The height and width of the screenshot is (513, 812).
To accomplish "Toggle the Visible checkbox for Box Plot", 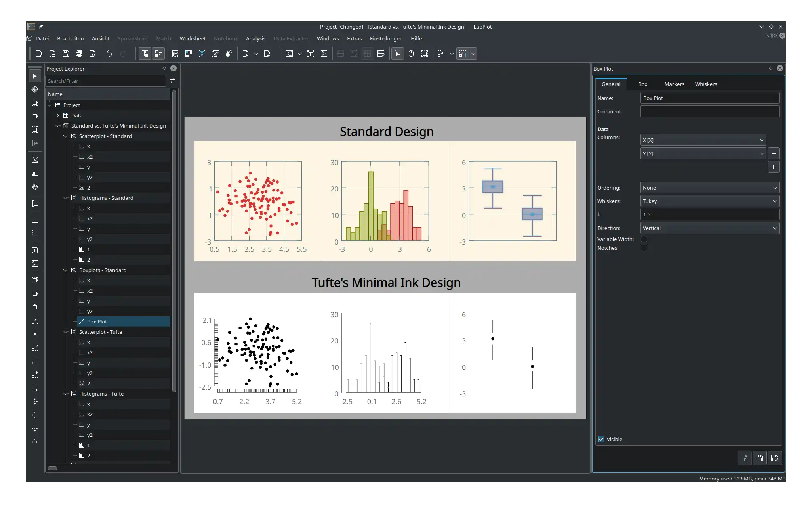I will pyautogui.click(x=601, y=438).
